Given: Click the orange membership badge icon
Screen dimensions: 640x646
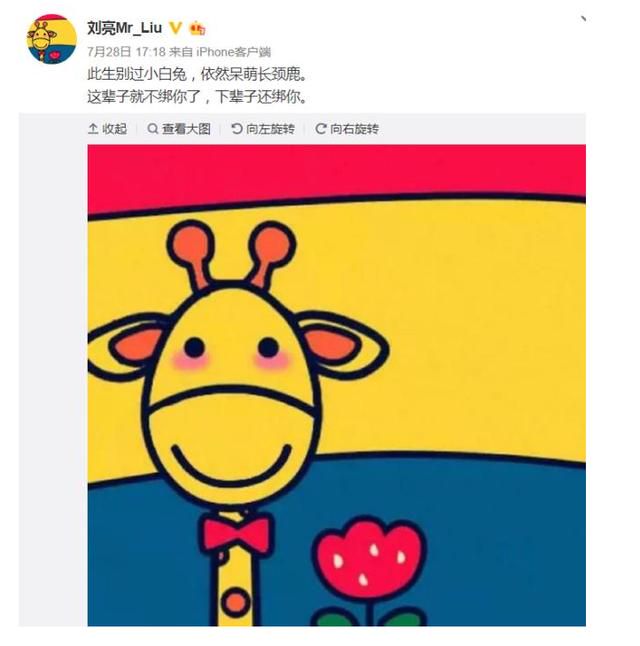Looking at the screenshot, I should click(x=197, y=28).
